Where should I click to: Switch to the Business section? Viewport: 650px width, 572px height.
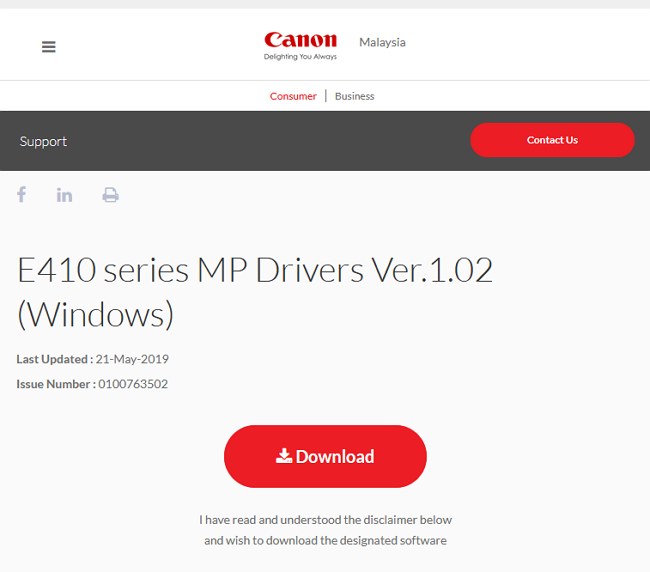[354, 96]
